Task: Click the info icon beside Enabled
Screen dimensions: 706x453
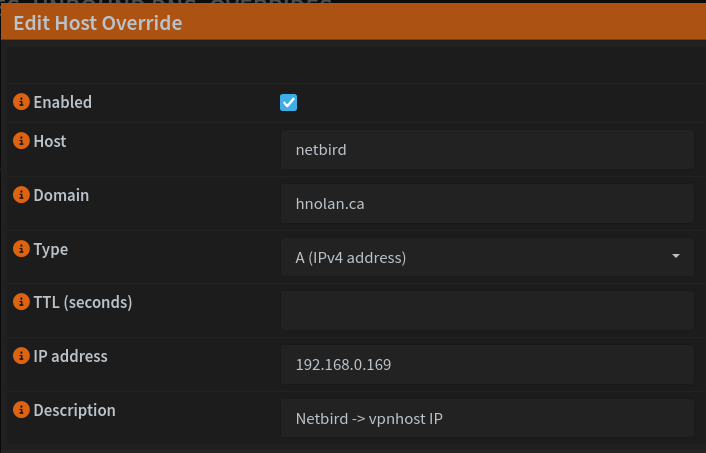Action: point(21,102)
